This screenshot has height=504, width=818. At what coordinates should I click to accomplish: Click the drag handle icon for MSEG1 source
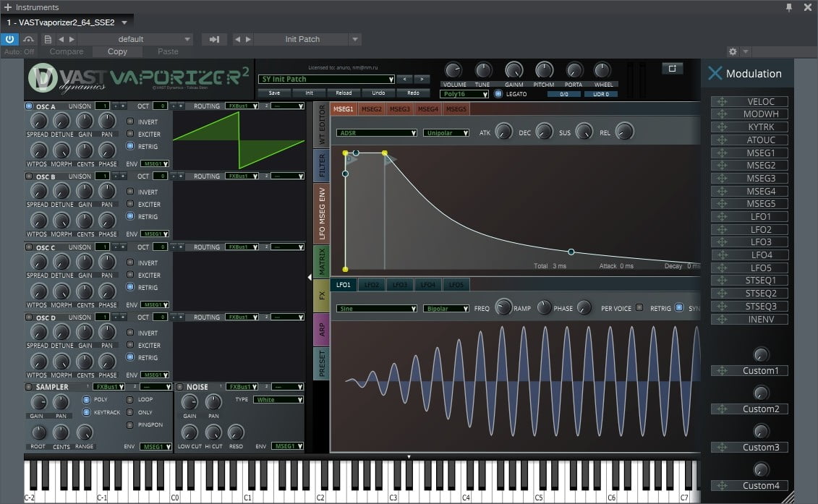pos(722,153)
